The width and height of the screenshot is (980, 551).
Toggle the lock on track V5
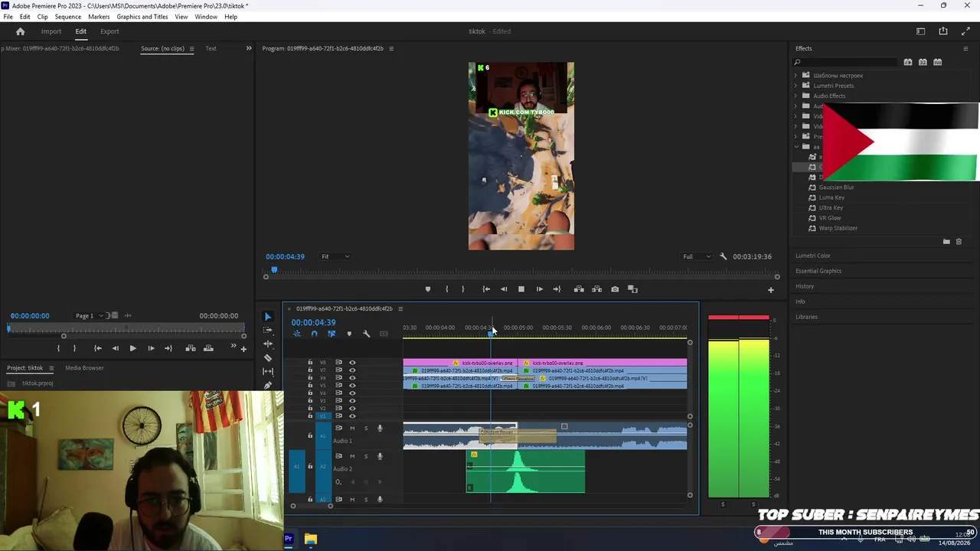click(x=310, y=386)
